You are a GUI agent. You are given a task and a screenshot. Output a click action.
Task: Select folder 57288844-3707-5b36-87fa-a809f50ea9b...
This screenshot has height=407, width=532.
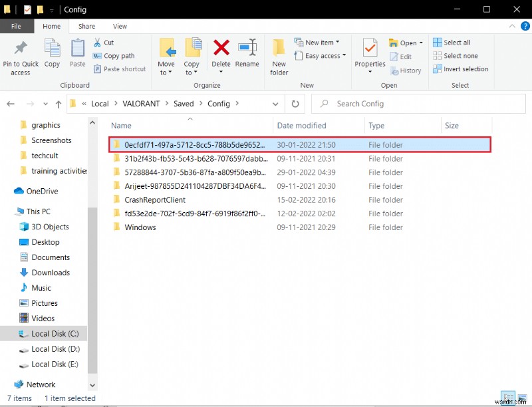click(300, 172)
